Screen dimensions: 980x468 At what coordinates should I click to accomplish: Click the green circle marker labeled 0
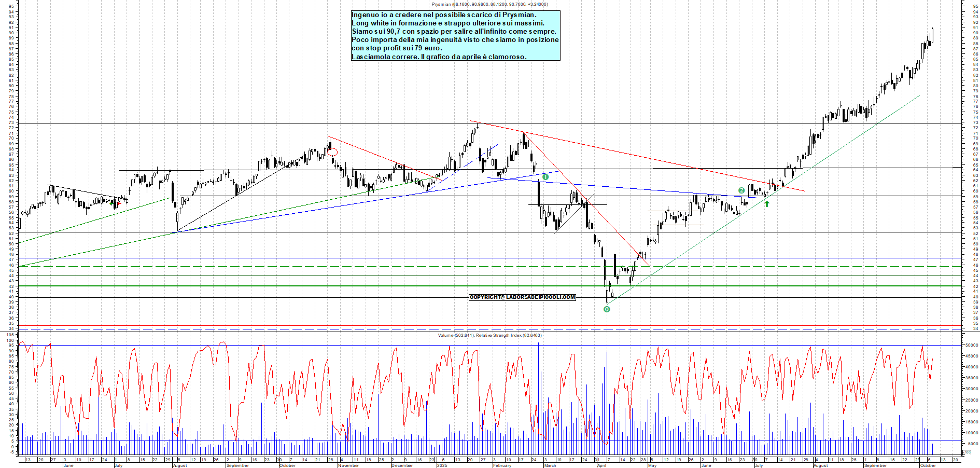point(607,309)
